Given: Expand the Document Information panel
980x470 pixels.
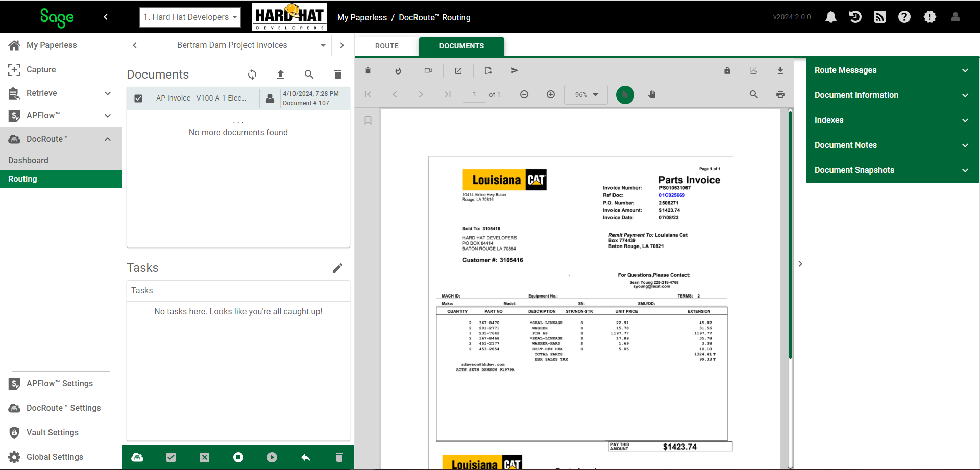Looking at the screenshot, I should click(892, 95).
